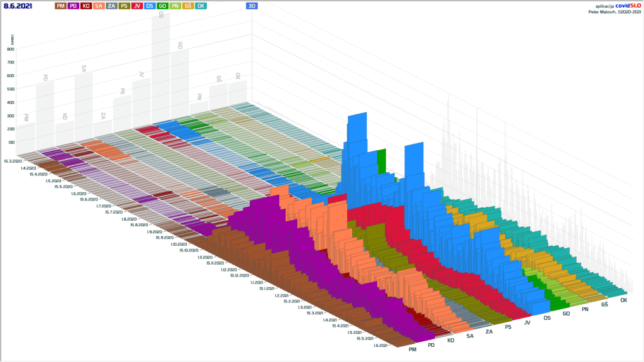Click the blue OS legend button
Screen dimensions: 644x362
tap(150, 6)
